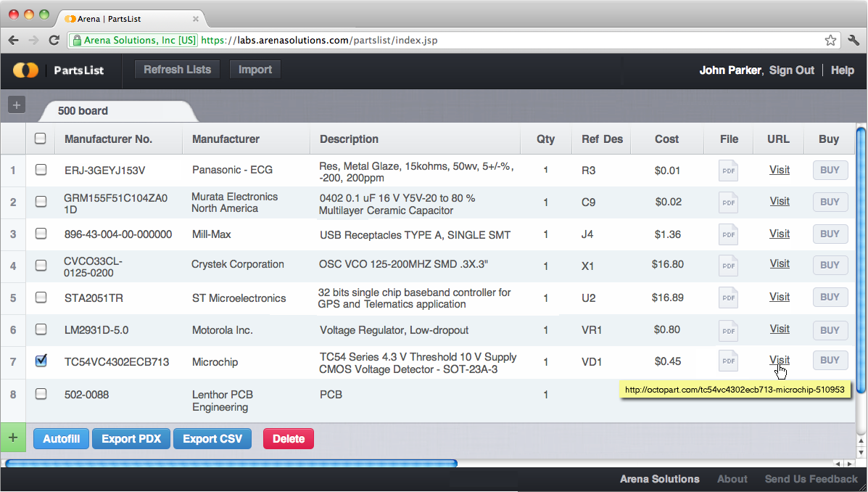The image size is (868, 492).
Task: Click the Autofill button
Action: [62, 439]
